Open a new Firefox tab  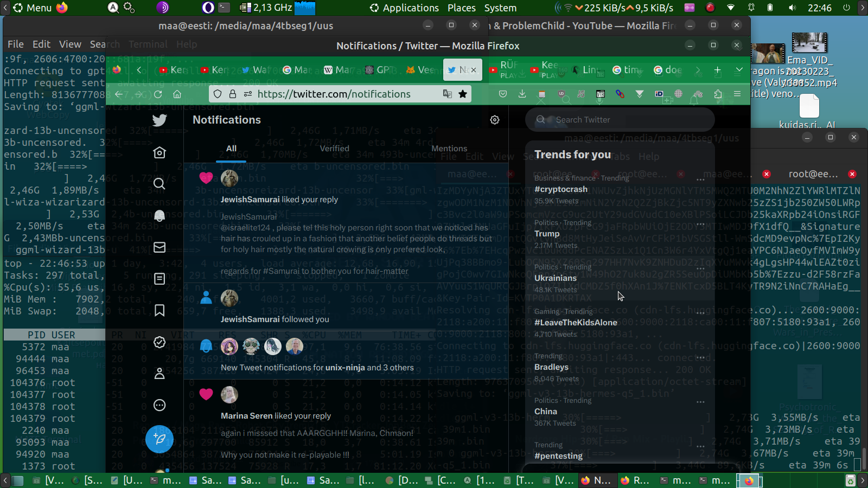click(717, 70)
